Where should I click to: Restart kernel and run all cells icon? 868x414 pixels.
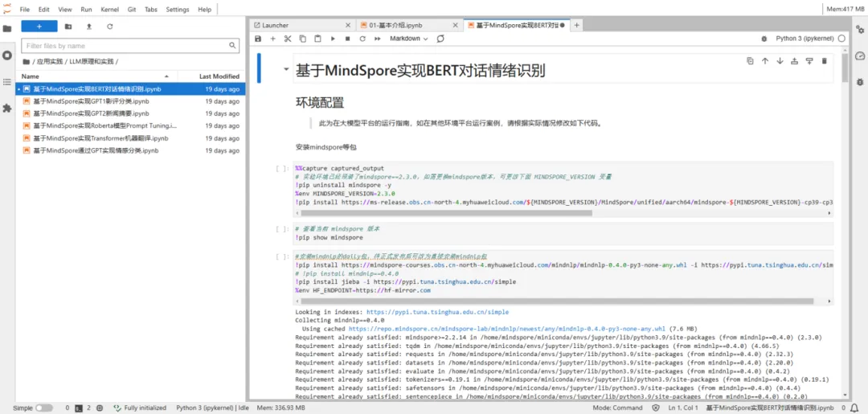(378, 39)
